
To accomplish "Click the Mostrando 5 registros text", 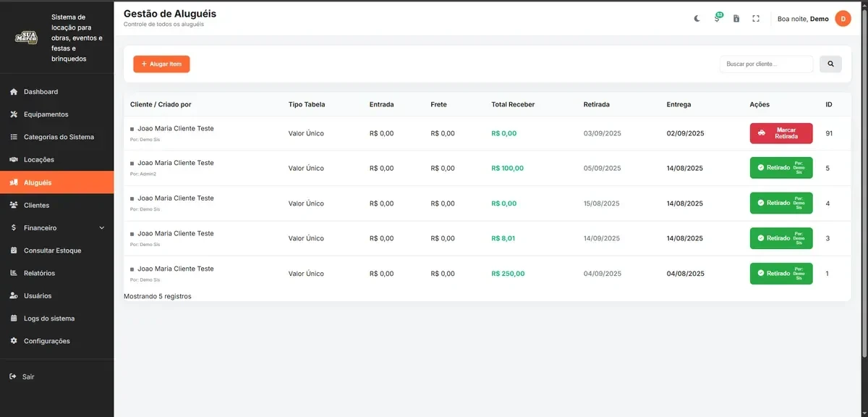I will tap(158, 296).
